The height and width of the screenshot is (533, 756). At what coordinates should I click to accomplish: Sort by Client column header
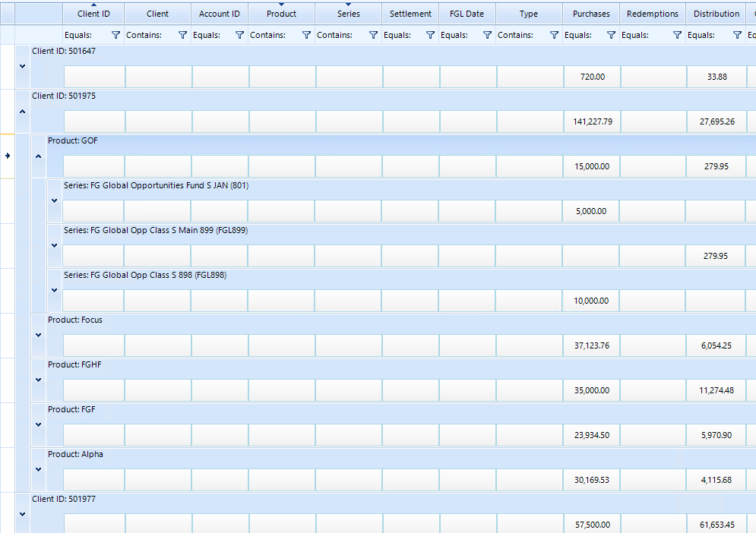click(158, 14)
